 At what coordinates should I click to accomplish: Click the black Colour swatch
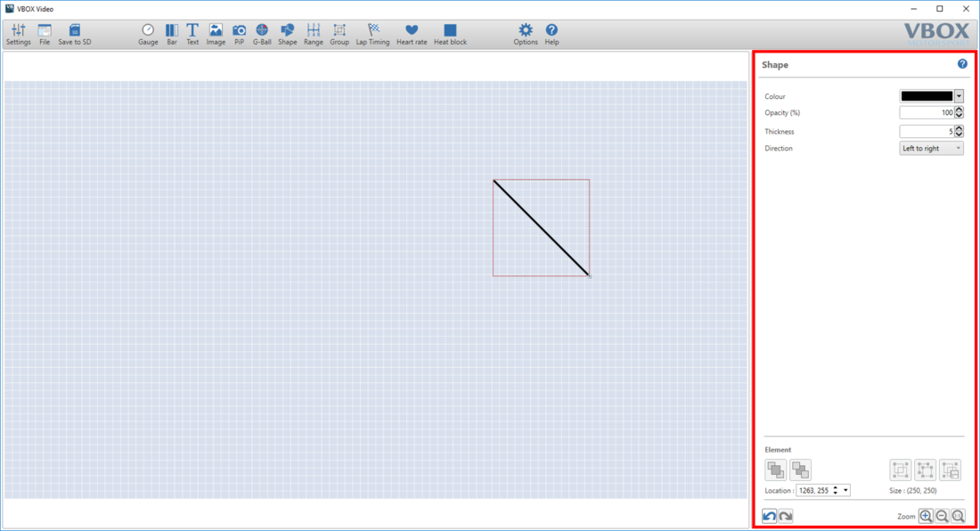[927, 96]
